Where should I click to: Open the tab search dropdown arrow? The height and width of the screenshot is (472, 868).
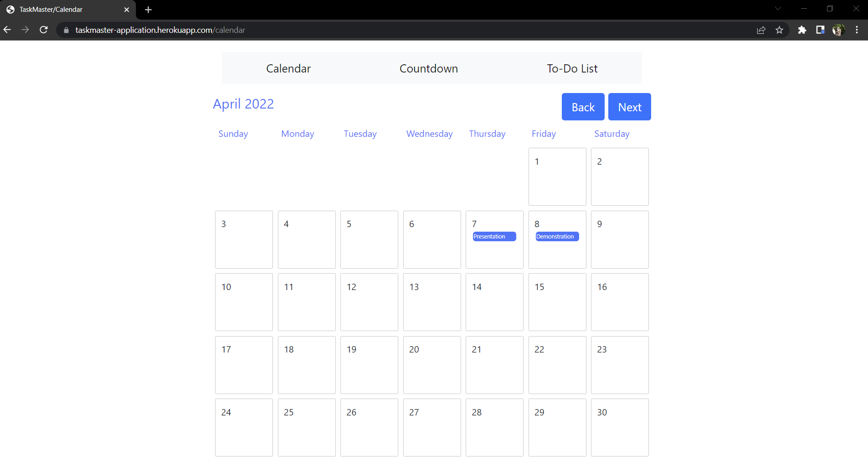pos(778,9)
